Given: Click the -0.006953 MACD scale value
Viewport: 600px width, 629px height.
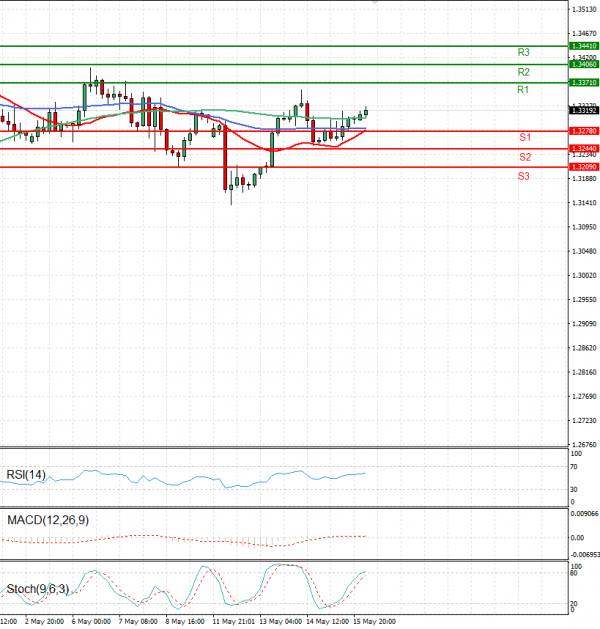Looking at the screenshot, I should [x=585, y=555].
